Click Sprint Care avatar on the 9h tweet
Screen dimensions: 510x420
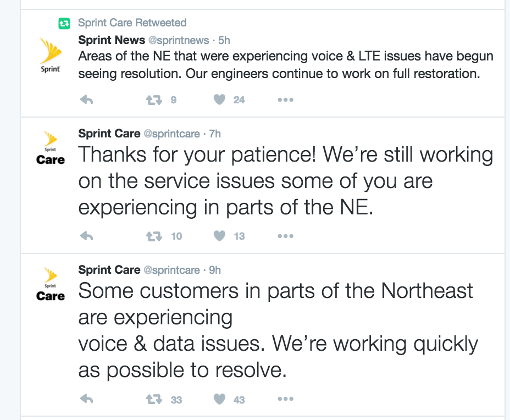(x=51, y=284)
